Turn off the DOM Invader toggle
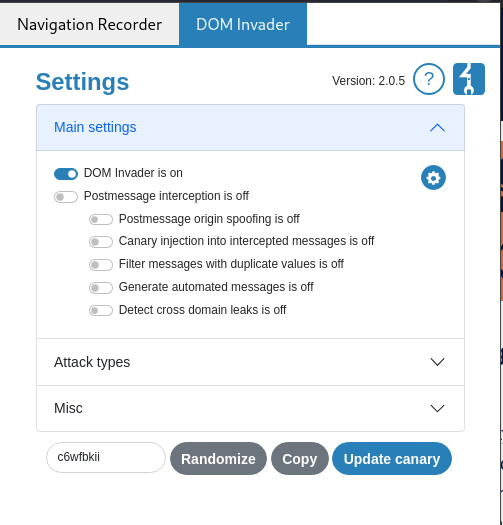Viewport: 503px width, 525px height. point(66,174)
